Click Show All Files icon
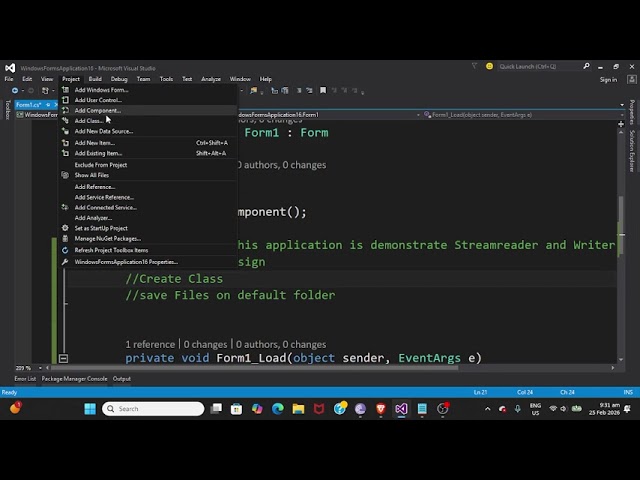The image size is (640, 480). [x=65, y=175]
